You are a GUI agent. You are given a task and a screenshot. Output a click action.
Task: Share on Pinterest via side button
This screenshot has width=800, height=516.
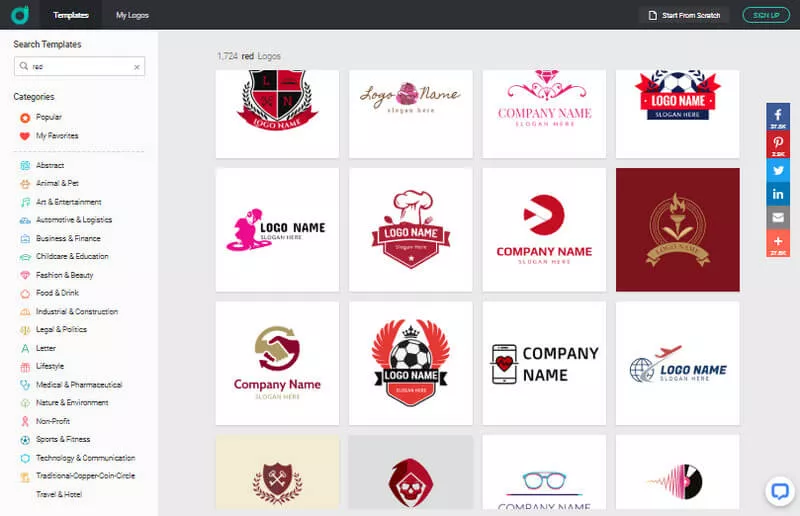coord(778,144)
